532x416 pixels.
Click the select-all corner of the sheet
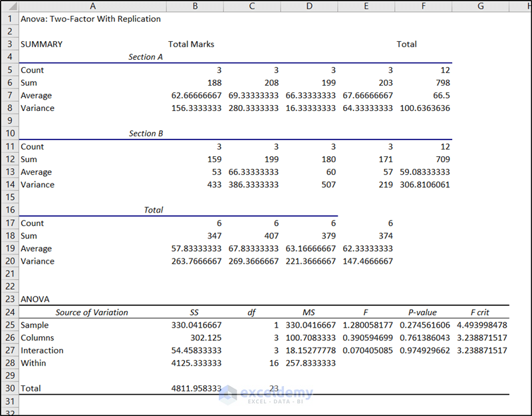pos(10,6)
